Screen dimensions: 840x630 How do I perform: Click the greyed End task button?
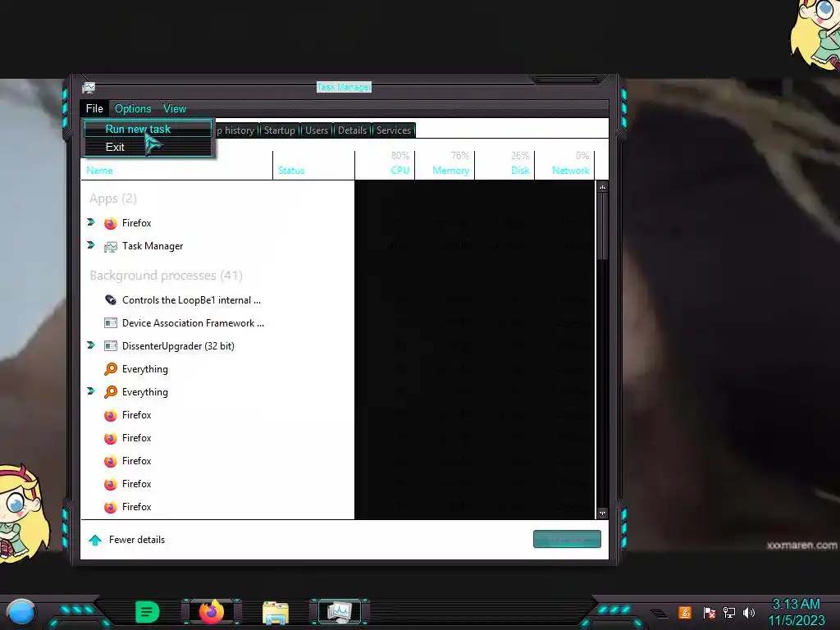567,540
